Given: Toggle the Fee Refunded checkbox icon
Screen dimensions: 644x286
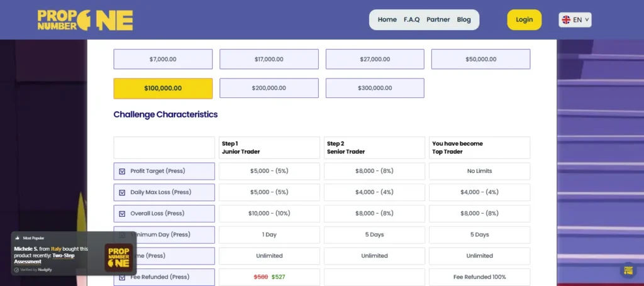Looking at the screenshot, I should pyautogui.click(x=122, y=277).
